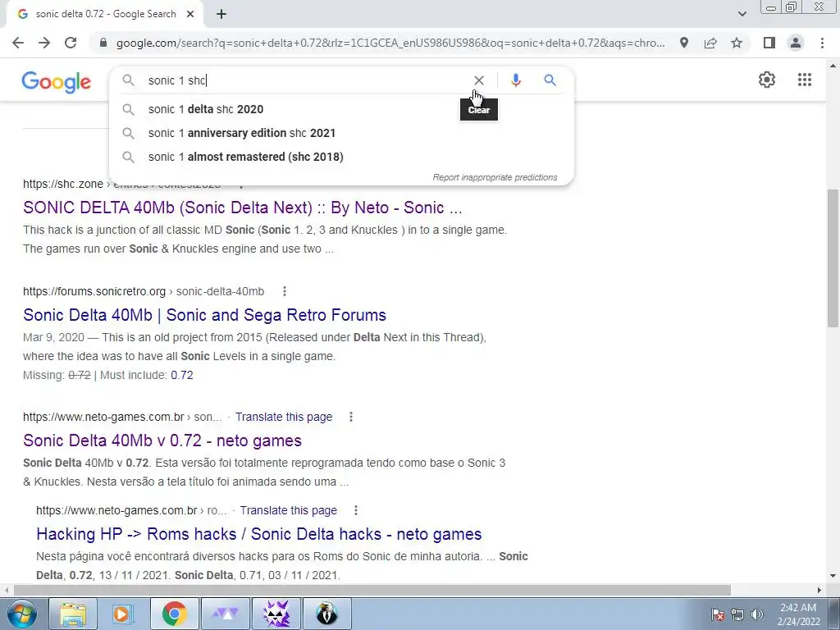Click the taskbar clock showing 2:42 AM

tap(798, 614)
